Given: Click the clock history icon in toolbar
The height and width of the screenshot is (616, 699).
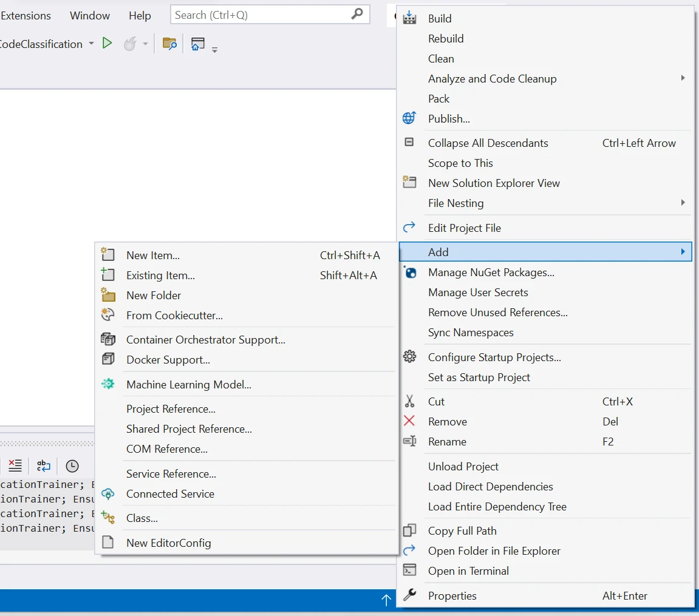Looking at the screenshot, I should coord(72,465).
